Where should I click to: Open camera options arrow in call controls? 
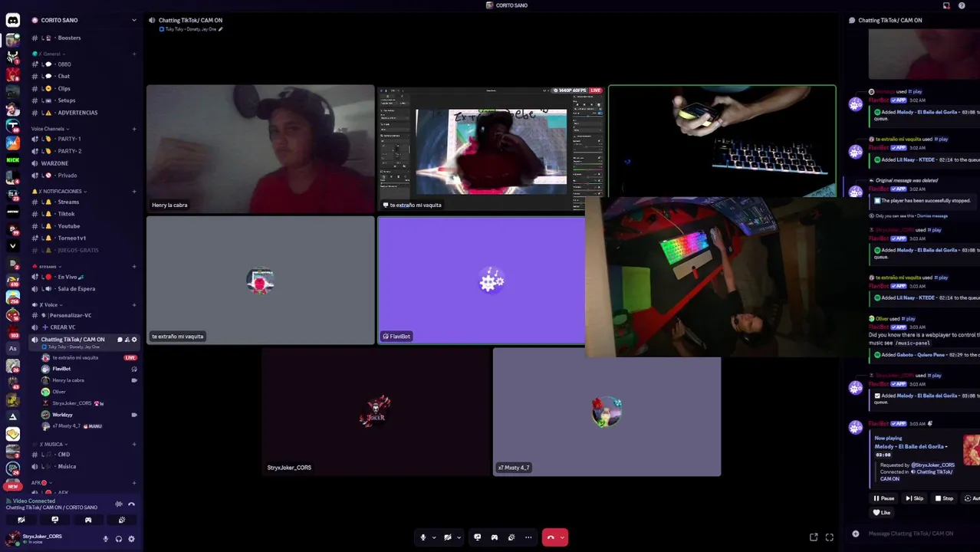pos(459,537)
